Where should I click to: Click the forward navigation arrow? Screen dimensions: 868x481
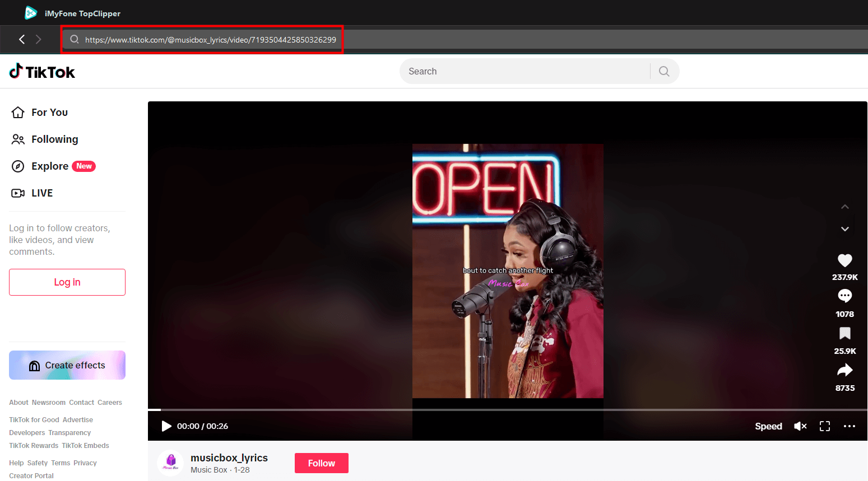[38, 39]
